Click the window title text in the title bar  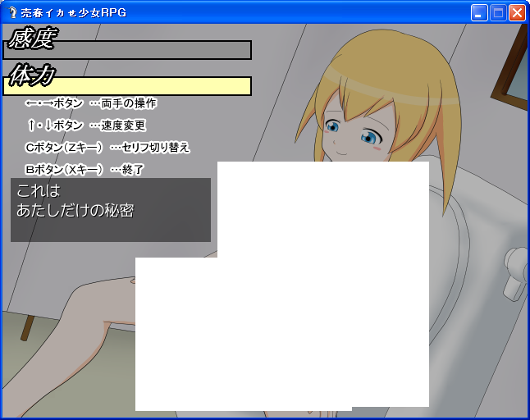tap(73, 13)
